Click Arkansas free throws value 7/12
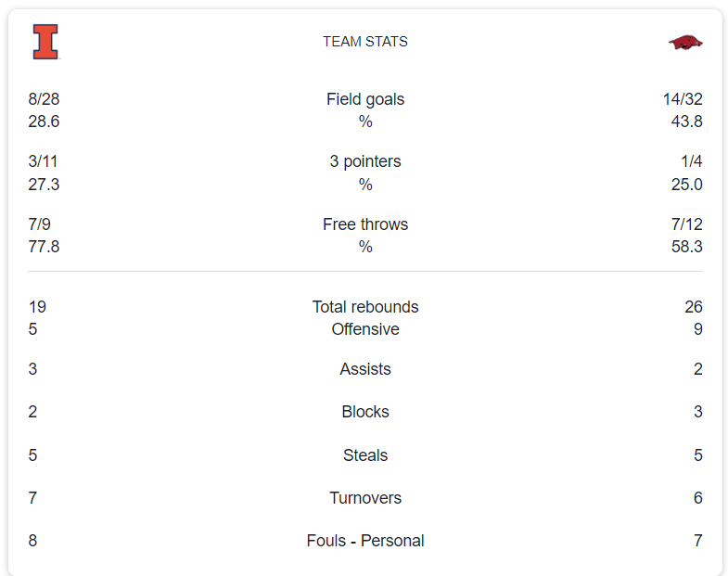 point(687,224)
